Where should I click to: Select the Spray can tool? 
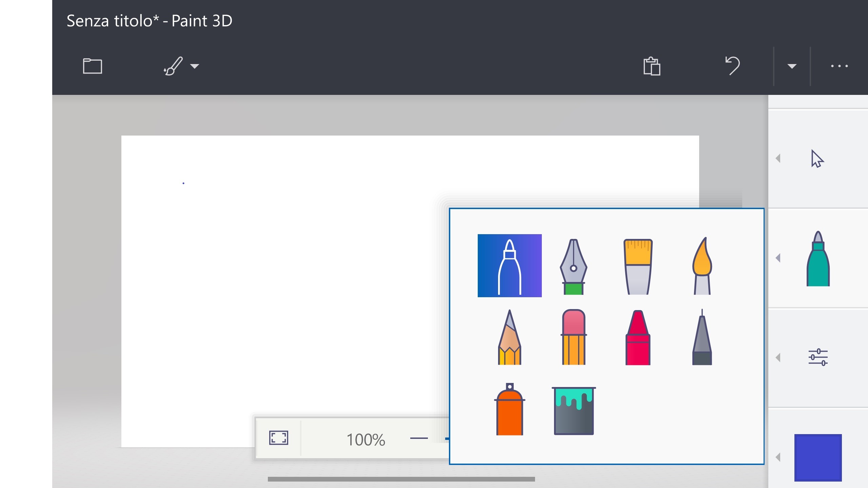509,410
